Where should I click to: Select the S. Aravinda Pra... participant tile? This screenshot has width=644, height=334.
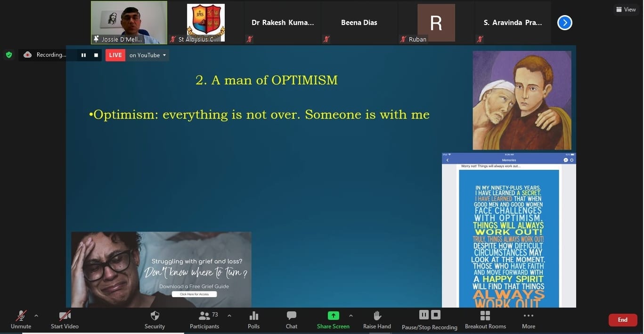pos(513,23)
